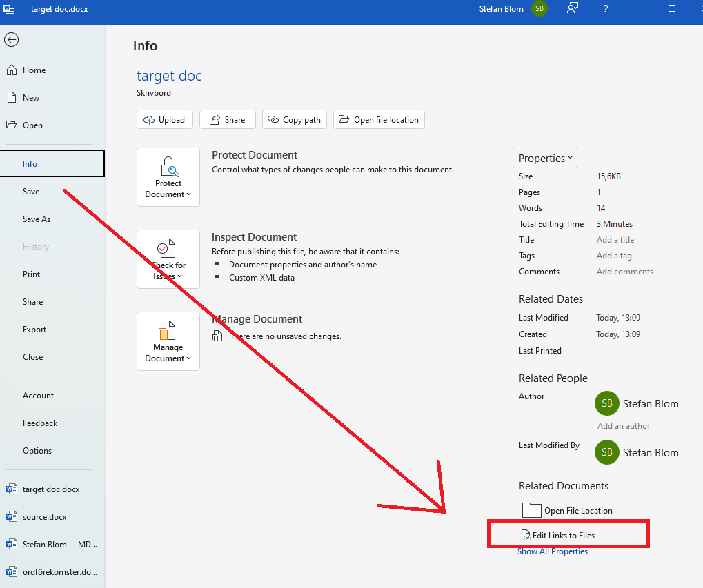Click the Share button beside Upload
Screen dimensions: 703x588
click(227, 119)
